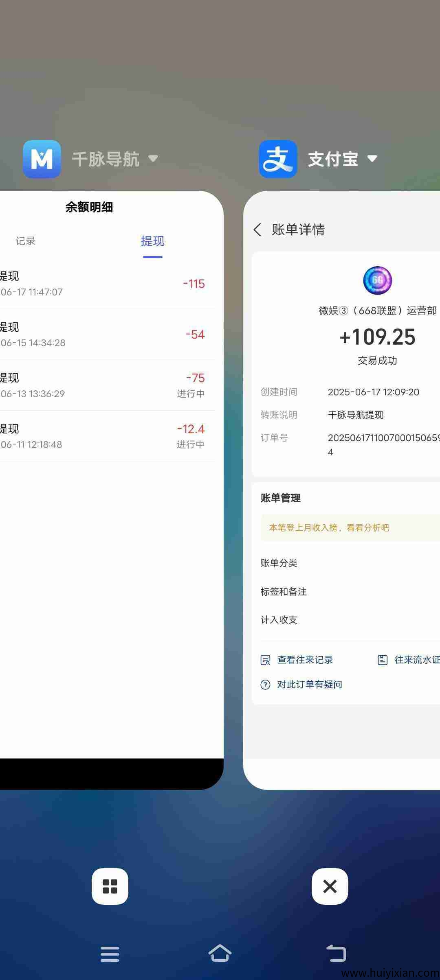Image resolution: width=440 pixels, height=980 pixels.
Task: Open 往来流水证明 link
Action: click(409, 660)
